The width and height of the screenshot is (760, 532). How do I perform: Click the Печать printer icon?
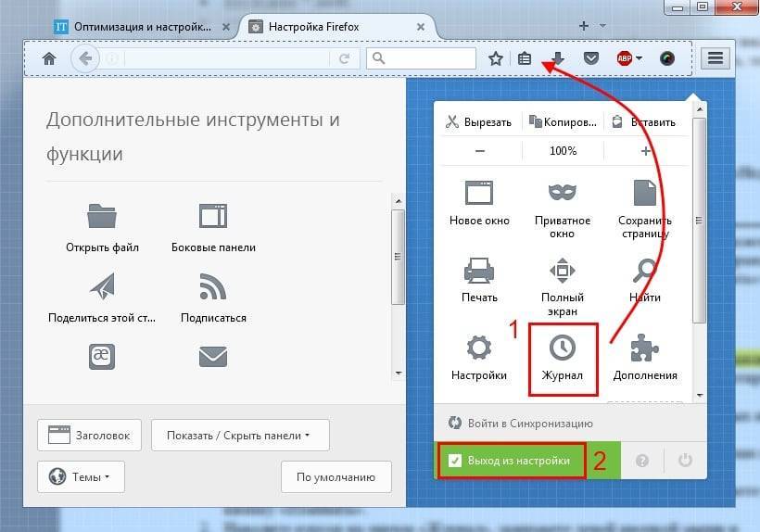point(479,270)
